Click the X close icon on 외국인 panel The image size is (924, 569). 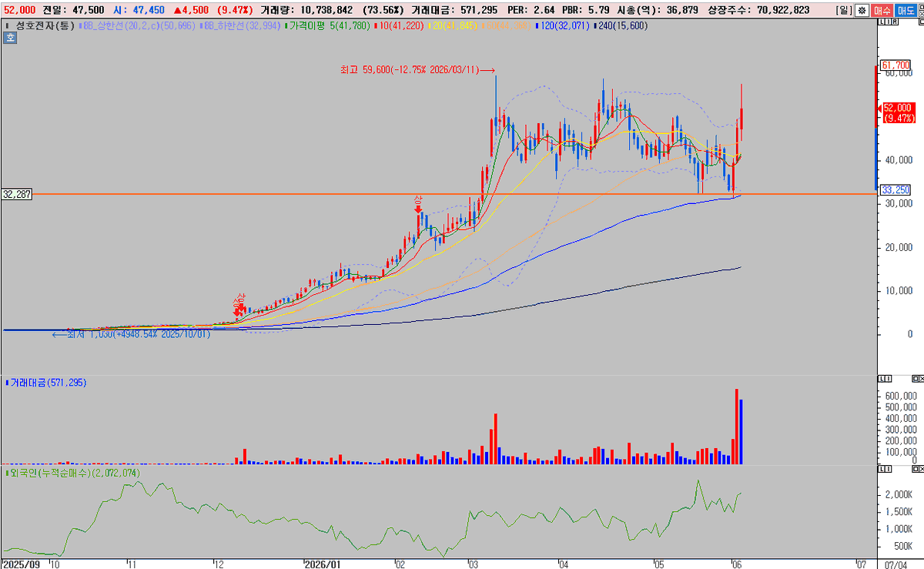[x=922, y=469]
